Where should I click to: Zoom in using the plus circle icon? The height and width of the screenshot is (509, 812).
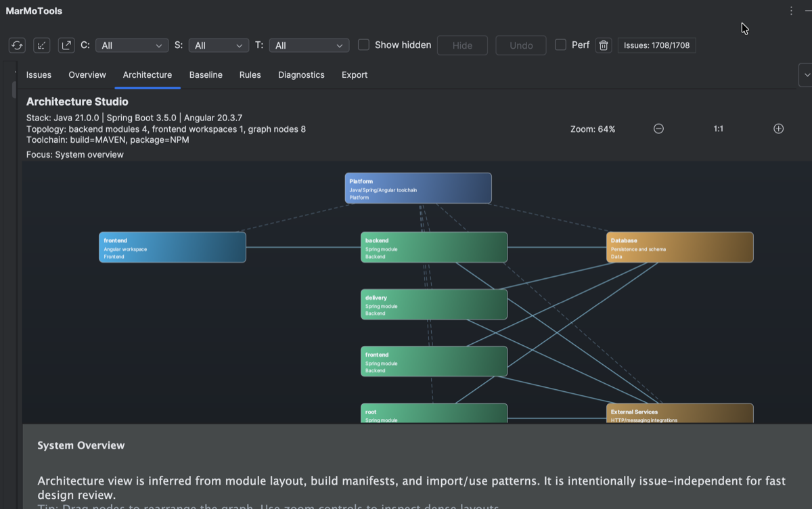(x=778, y=128)
